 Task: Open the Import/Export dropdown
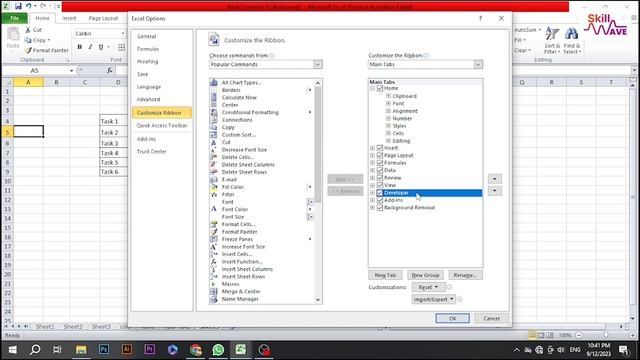point(433,299)
